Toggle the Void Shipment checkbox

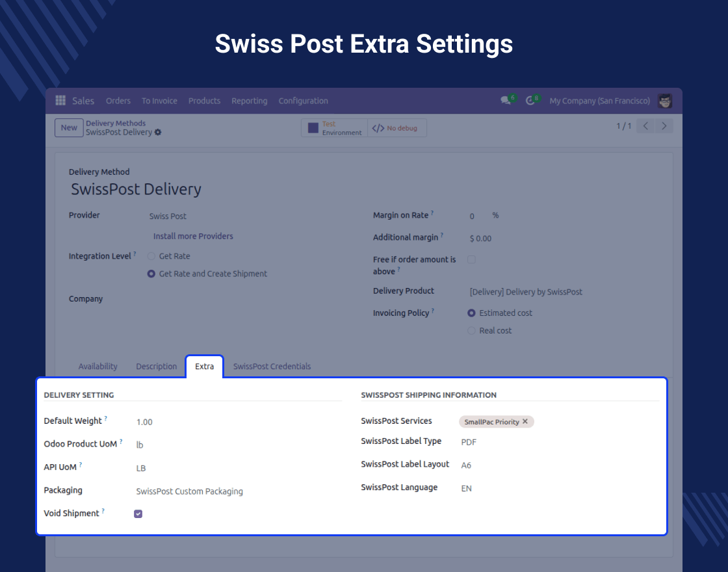click(x=138, y=514)
